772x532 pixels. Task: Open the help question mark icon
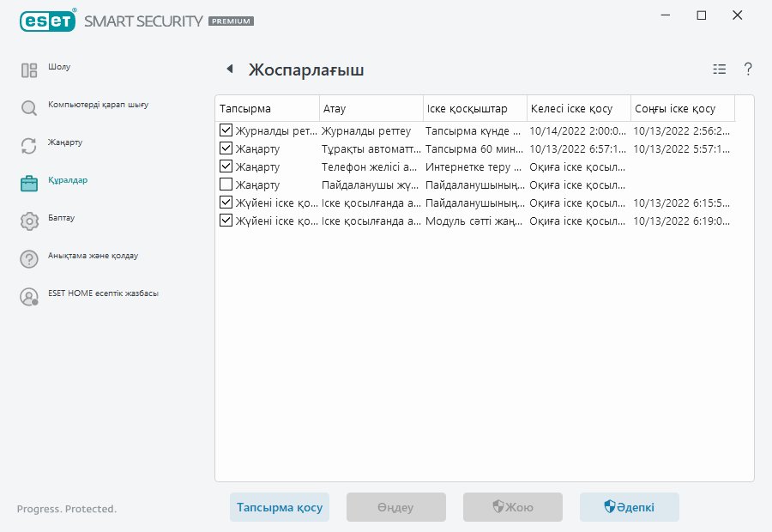[x=747, y=70]
